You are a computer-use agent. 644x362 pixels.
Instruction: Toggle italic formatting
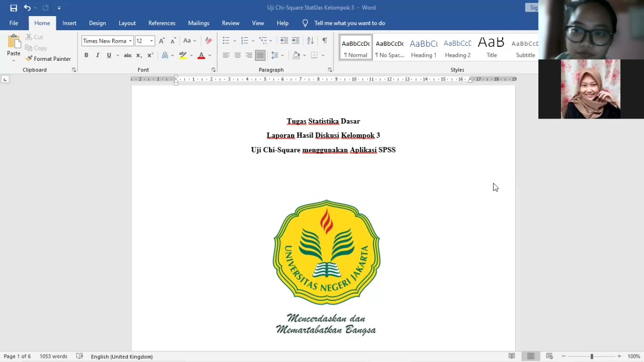click(98, 55)
